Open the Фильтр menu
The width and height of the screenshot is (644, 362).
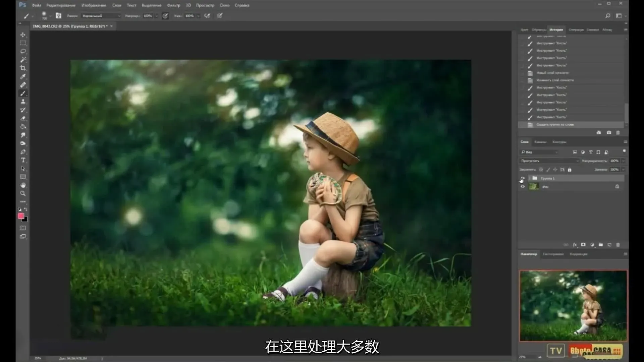173,5
